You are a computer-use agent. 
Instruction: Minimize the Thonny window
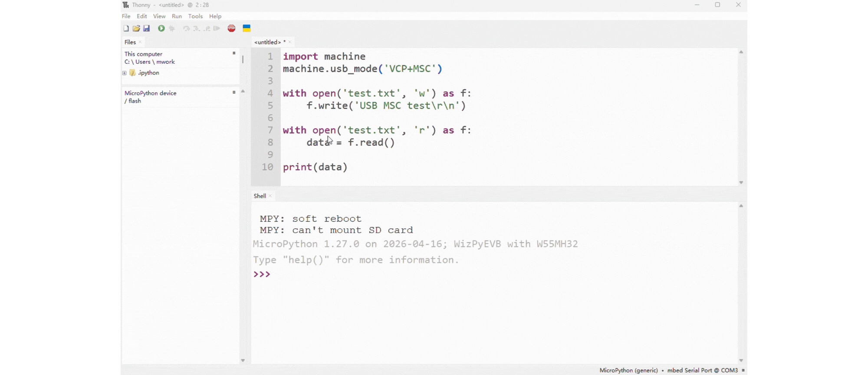(x=697, y=5)
